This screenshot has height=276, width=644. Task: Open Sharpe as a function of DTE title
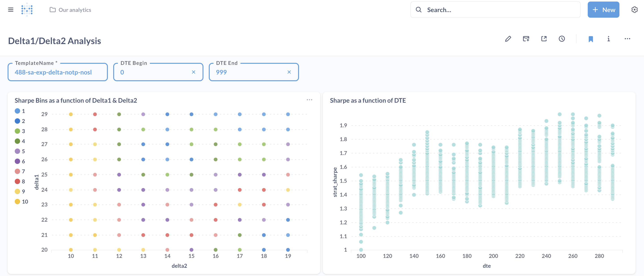click(x=368, y=100)
